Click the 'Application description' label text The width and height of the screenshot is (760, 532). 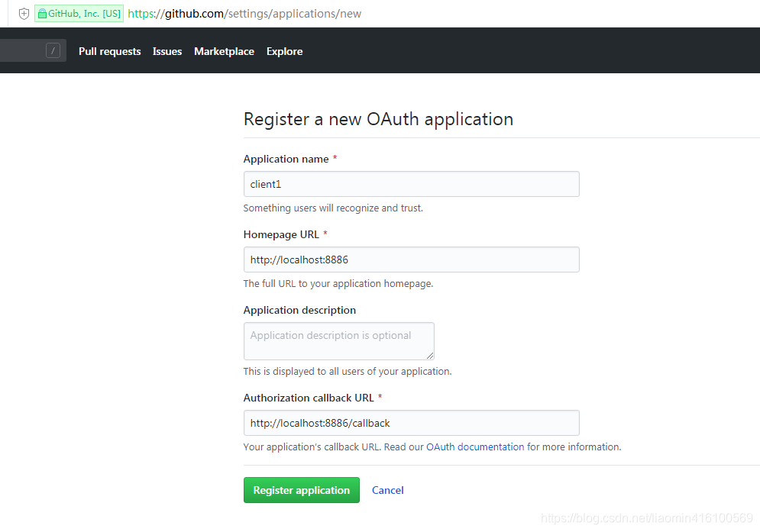(299, 310)
